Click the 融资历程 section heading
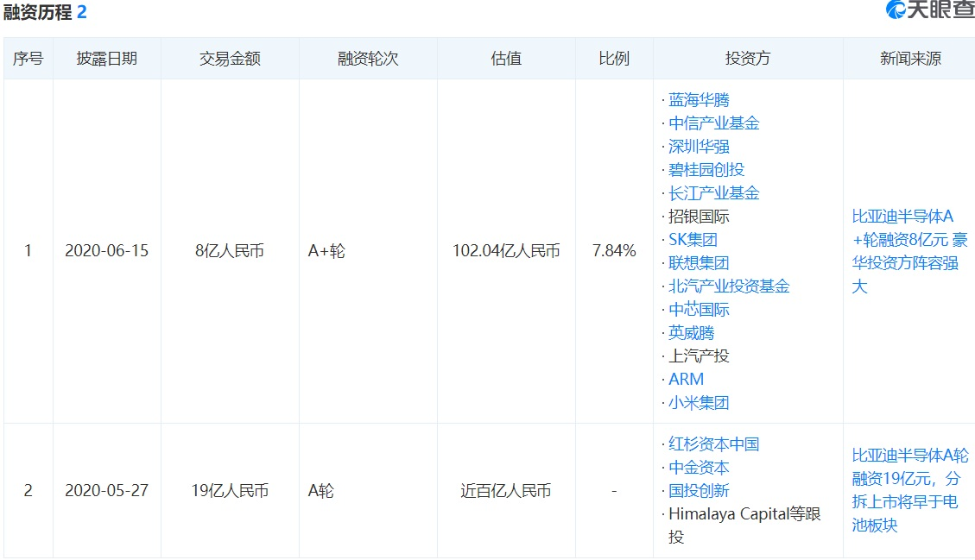 point(38,12)
